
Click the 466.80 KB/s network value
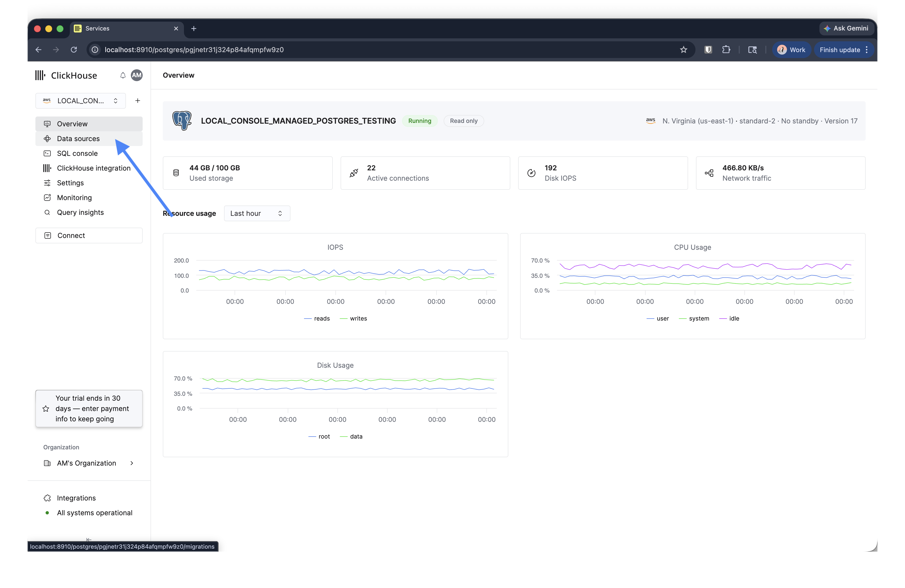click(743, 168)
